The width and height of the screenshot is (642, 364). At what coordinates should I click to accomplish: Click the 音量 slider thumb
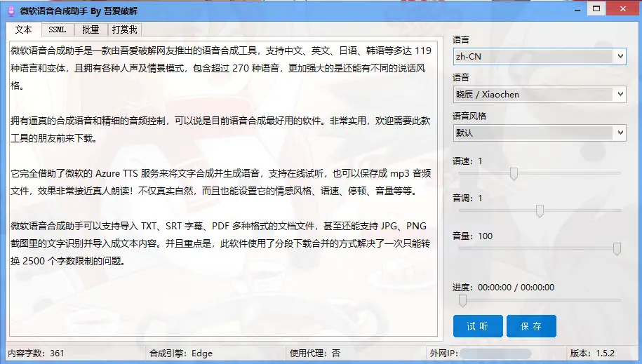click(x=617, y=248)
